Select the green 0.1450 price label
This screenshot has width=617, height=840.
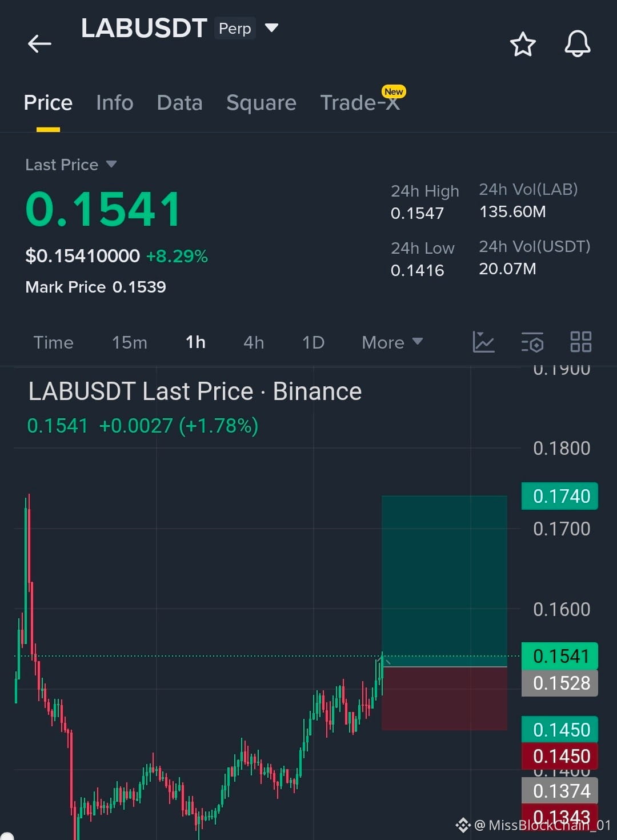coord(560,730)
